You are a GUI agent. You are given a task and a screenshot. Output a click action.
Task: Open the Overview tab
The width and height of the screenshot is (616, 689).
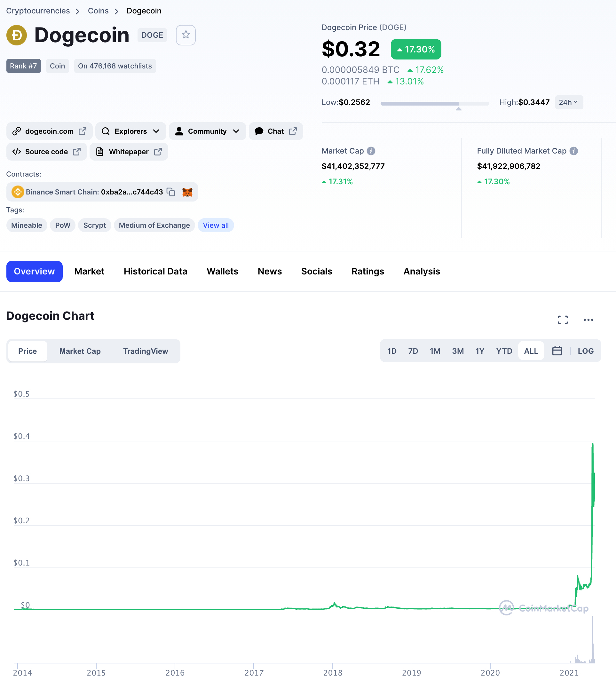34,271
